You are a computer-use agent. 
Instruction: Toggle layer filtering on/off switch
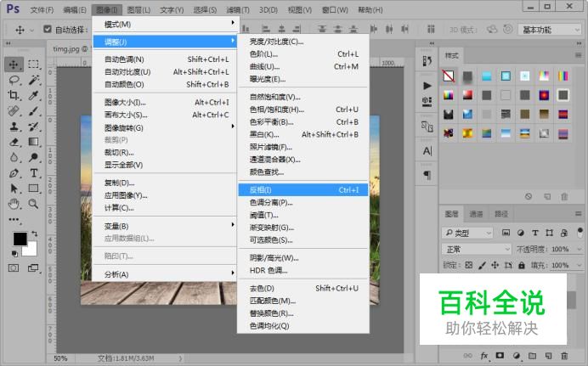point(580,233)
